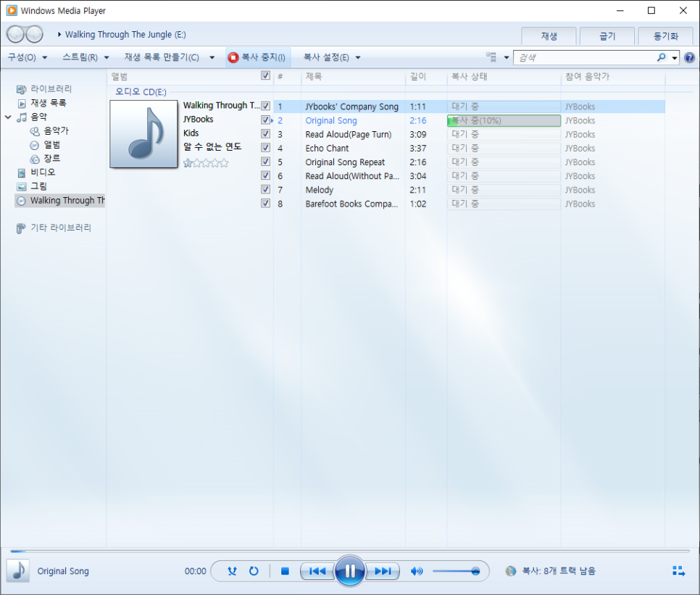Expand the search options dropdown arrow

675,57
